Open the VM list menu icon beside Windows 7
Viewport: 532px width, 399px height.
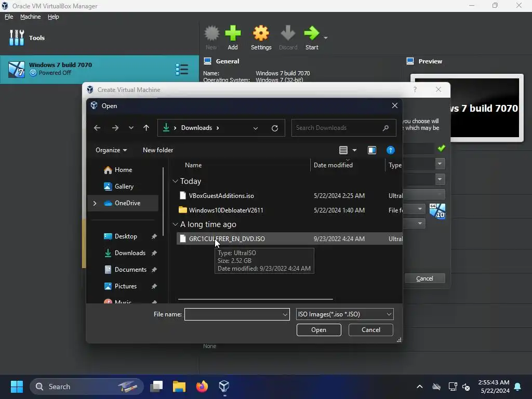pyautogui.click(x=182, y=70)
